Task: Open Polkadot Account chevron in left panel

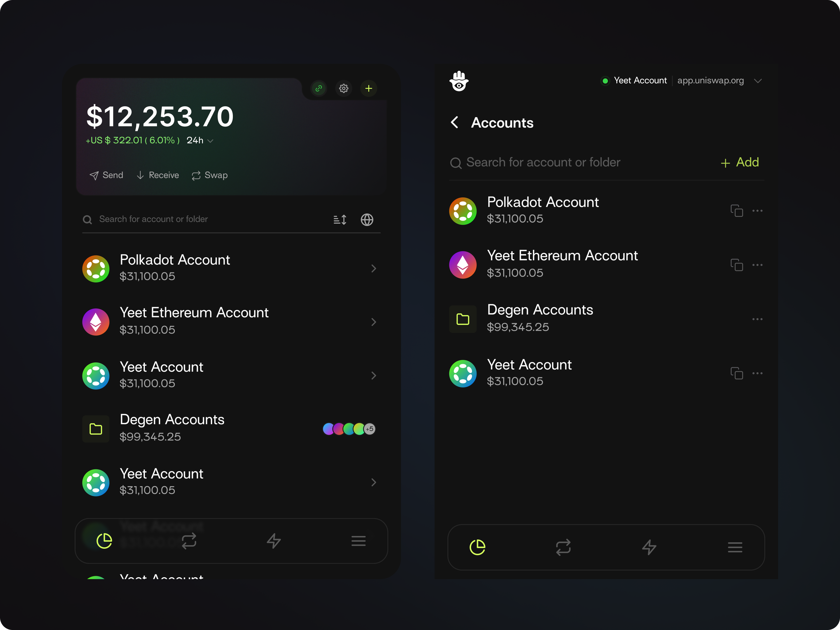Action: [374, 269]
